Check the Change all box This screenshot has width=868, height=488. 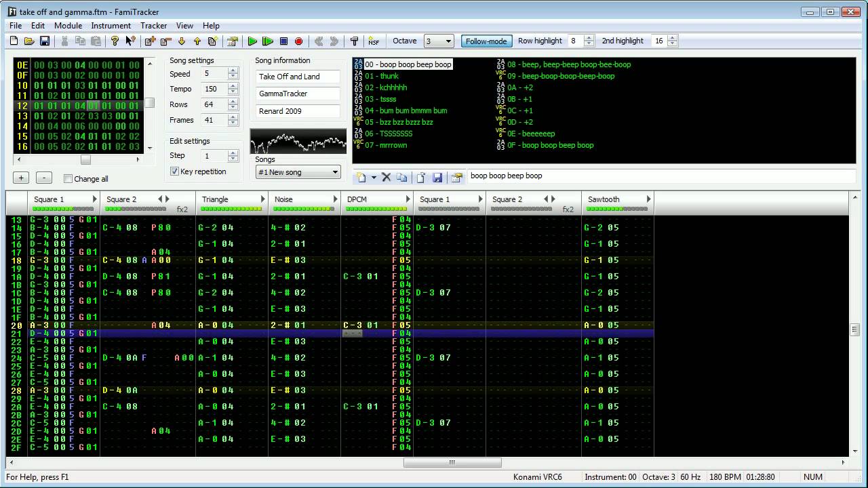point(68,179)
